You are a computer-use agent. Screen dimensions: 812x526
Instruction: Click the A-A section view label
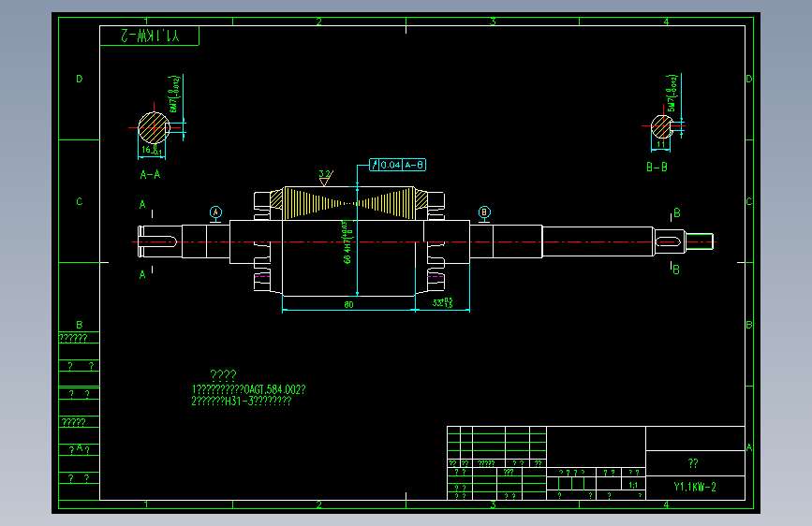[150, 174]
